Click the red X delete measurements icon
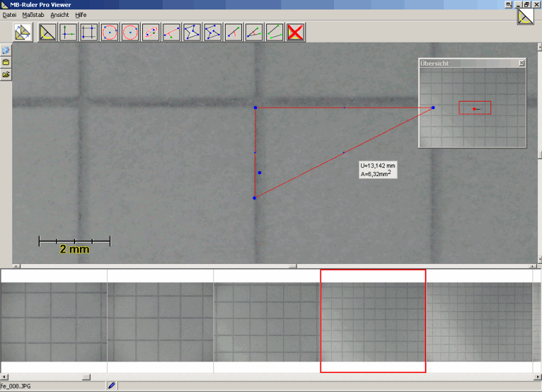The width and height of the screenshot is (542, 392). point(295,32)
